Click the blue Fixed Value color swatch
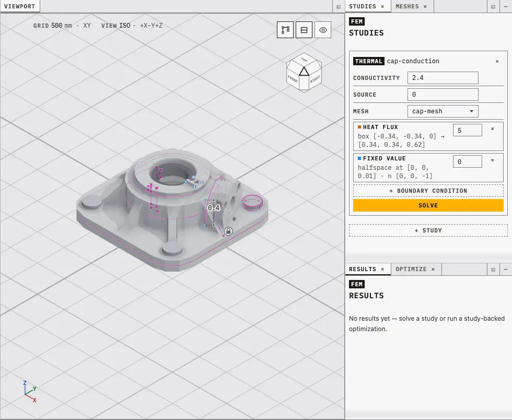 359,158
